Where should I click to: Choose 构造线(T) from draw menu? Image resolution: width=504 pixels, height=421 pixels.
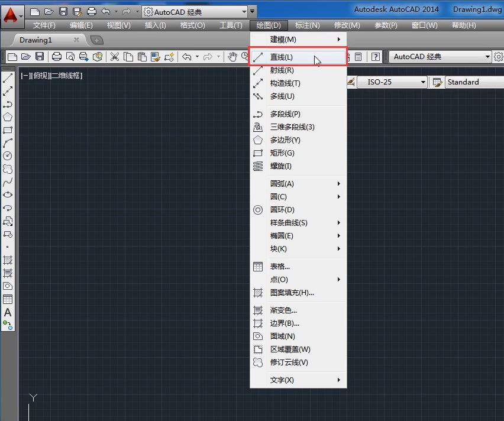pos(298,83)
